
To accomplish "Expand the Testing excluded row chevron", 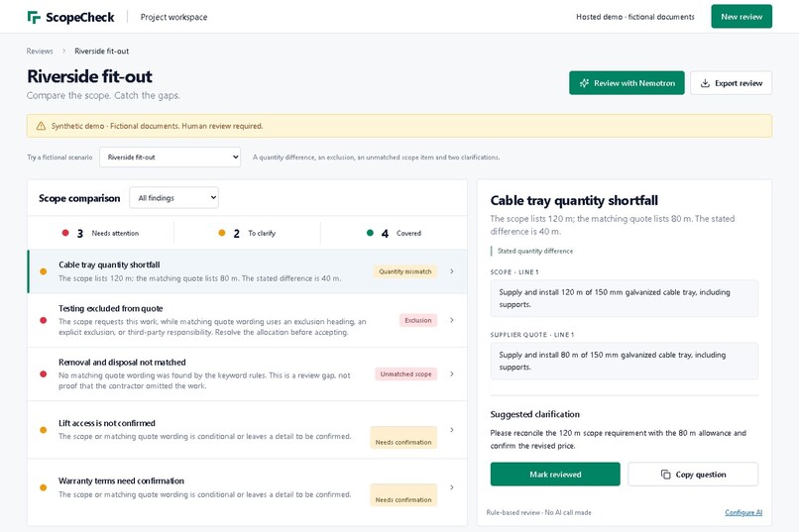I will pyautogui.click(x=452, y=320).
